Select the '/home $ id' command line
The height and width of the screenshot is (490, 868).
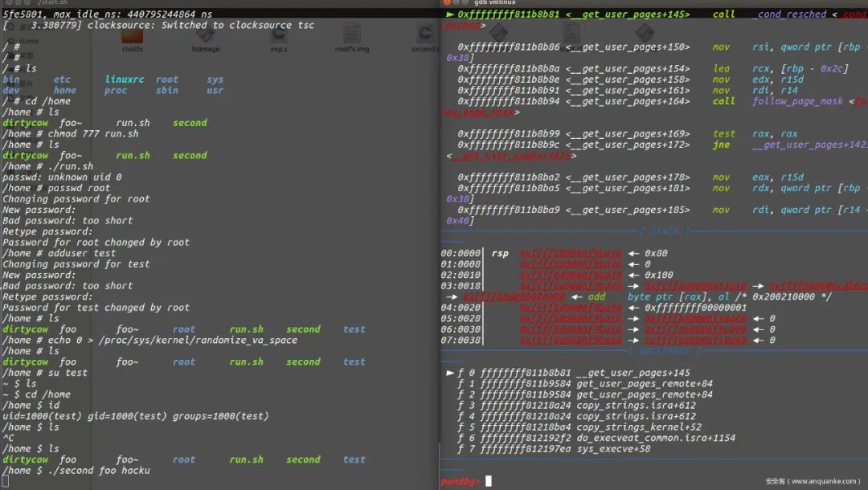click(x=31, y=406)
